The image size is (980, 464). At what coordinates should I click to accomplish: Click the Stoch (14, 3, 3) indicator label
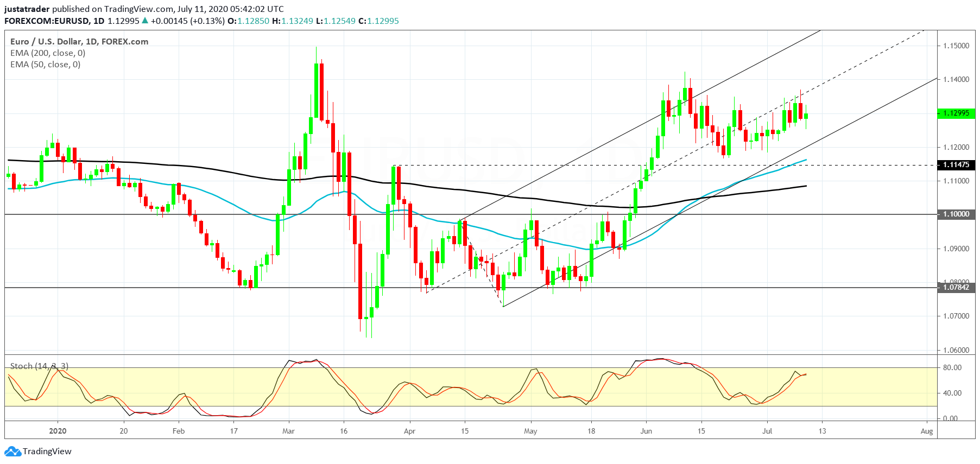pos(39,366)
